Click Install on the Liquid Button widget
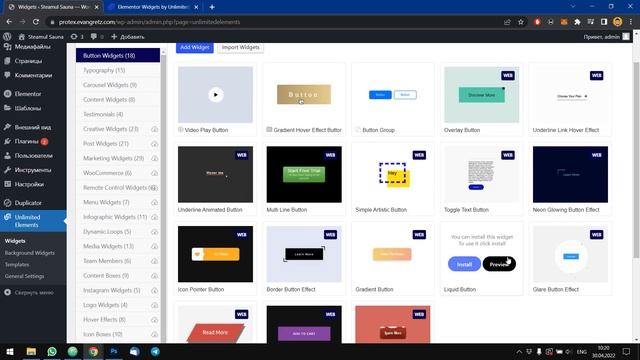Image resolution: width=640 pixels, height=360 pixels. click(464, 264)
